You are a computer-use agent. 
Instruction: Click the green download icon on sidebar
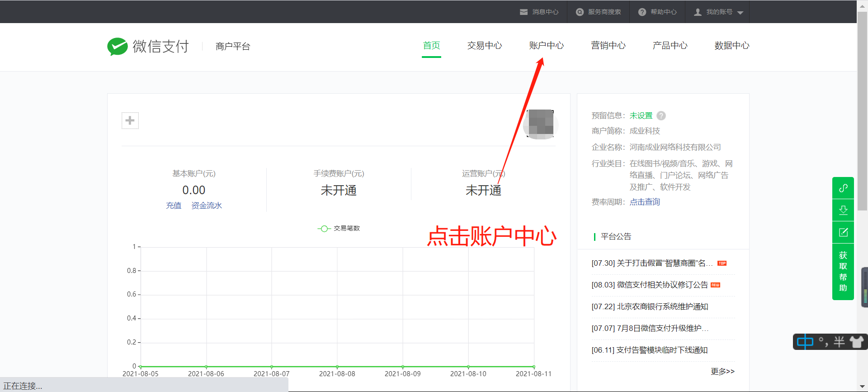pyautogui.click(x=843, y=210)
